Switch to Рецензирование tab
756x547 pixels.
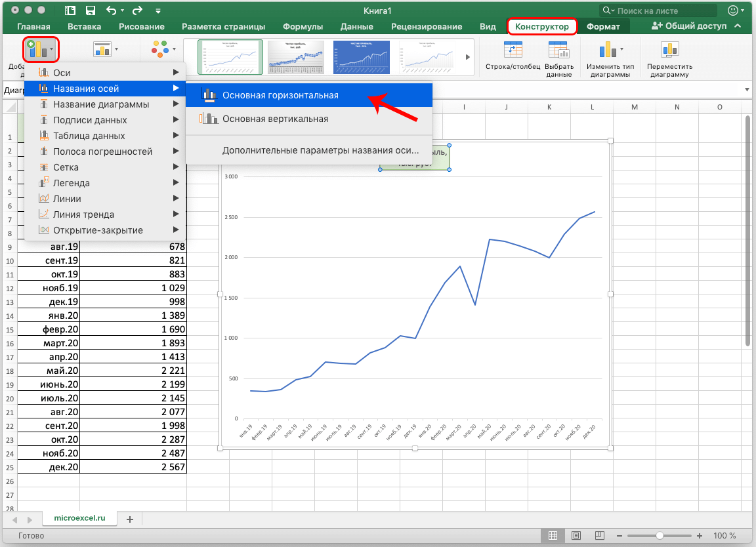tap(427, 26)
